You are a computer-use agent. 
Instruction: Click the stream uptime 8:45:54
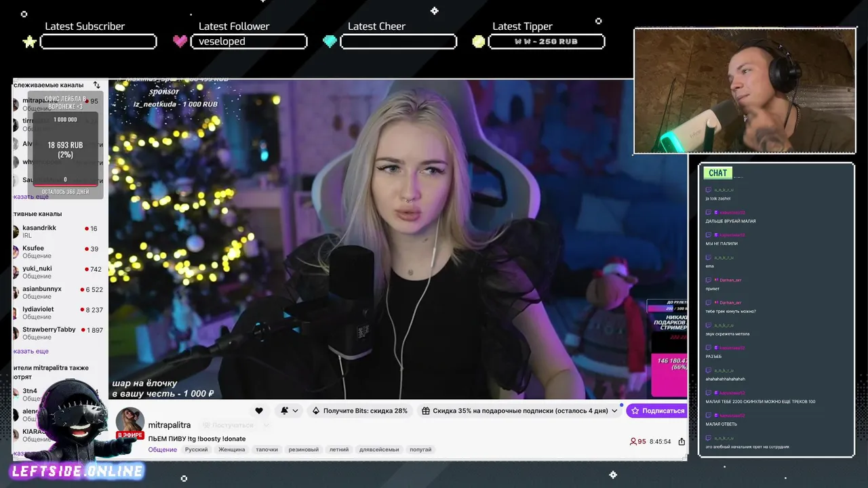[660, 441]
